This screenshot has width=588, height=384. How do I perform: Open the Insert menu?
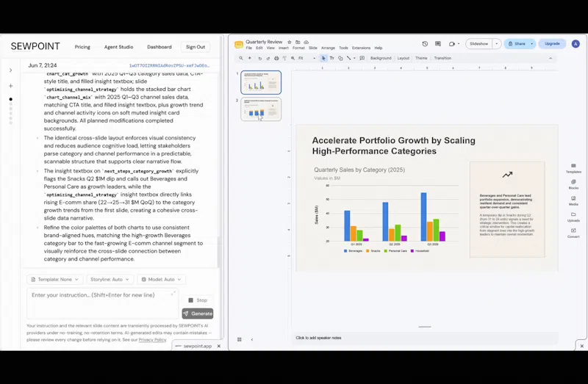tap(284, 48)
